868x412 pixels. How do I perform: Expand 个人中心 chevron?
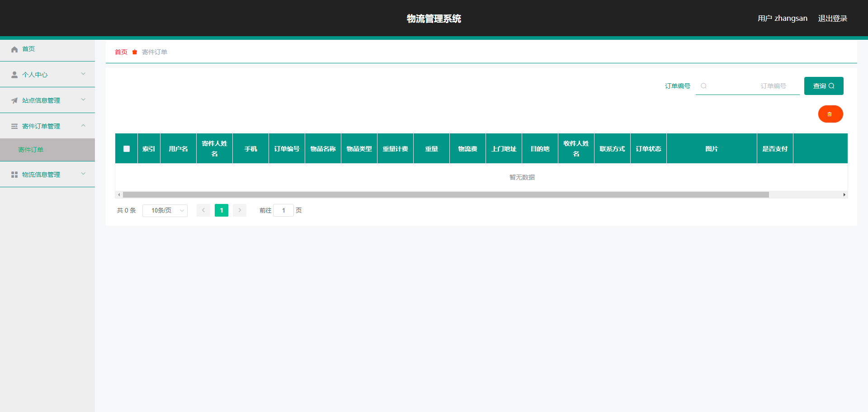(x=83, y=74)
